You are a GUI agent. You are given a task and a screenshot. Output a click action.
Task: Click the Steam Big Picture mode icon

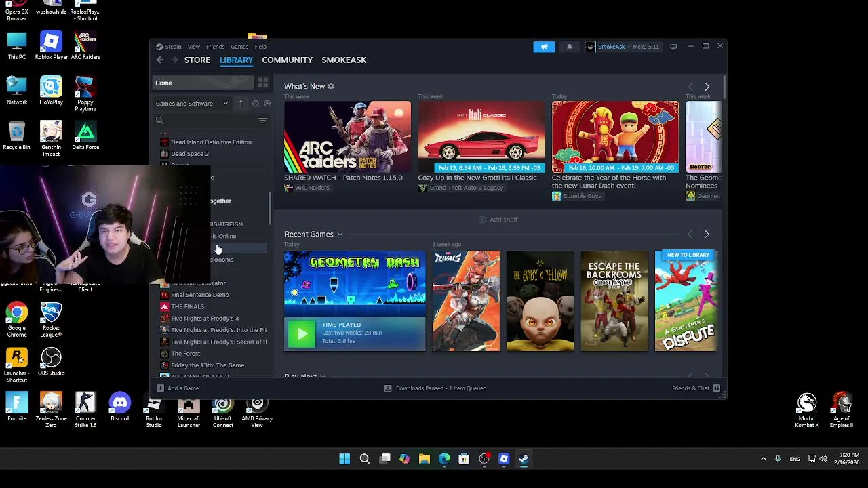673,47
